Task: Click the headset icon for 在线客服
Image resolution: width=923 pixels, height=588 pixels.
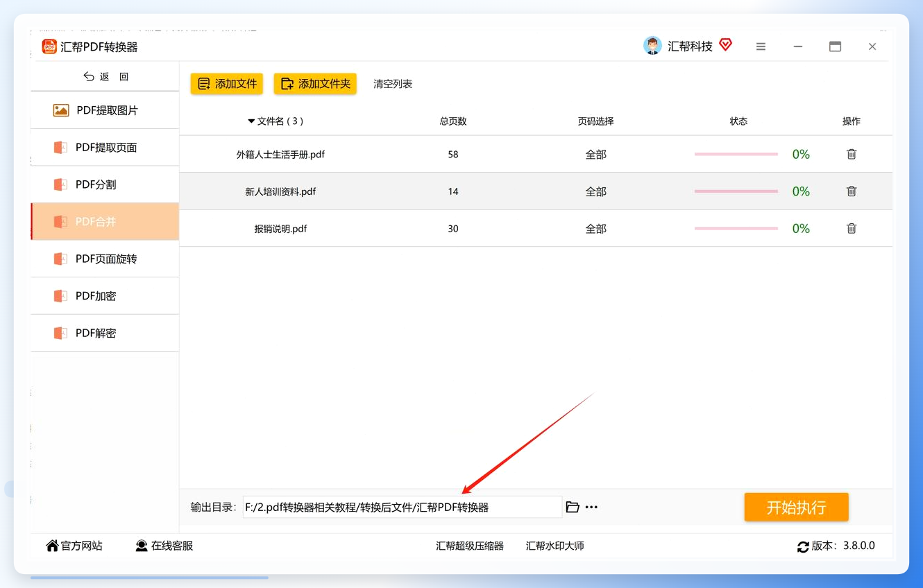Action: coord(142,546)
